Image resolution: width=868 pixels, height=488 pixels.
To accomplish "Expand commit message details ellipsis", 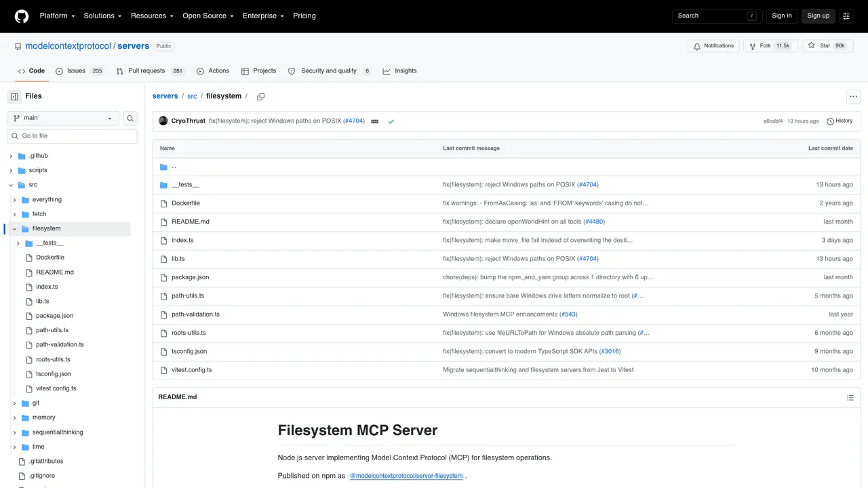I will (x=375, y=121).
